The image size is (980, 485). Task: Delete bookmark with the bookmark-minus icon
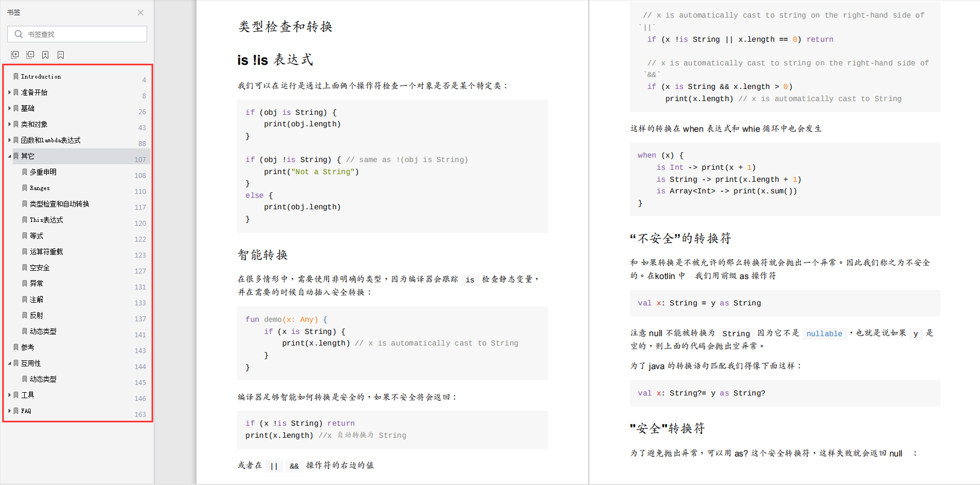pyautogui.click(x=61, y=55)
